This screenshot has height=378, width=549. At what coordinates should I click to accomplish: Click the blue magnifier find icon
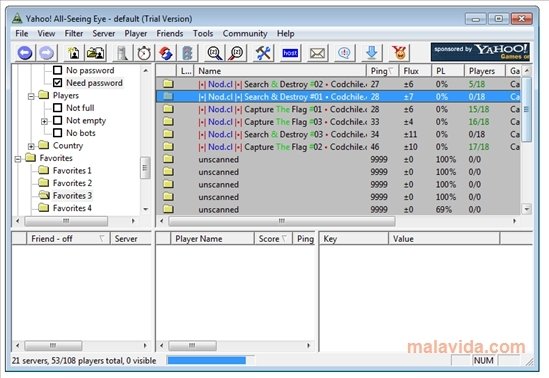[214, 53]
